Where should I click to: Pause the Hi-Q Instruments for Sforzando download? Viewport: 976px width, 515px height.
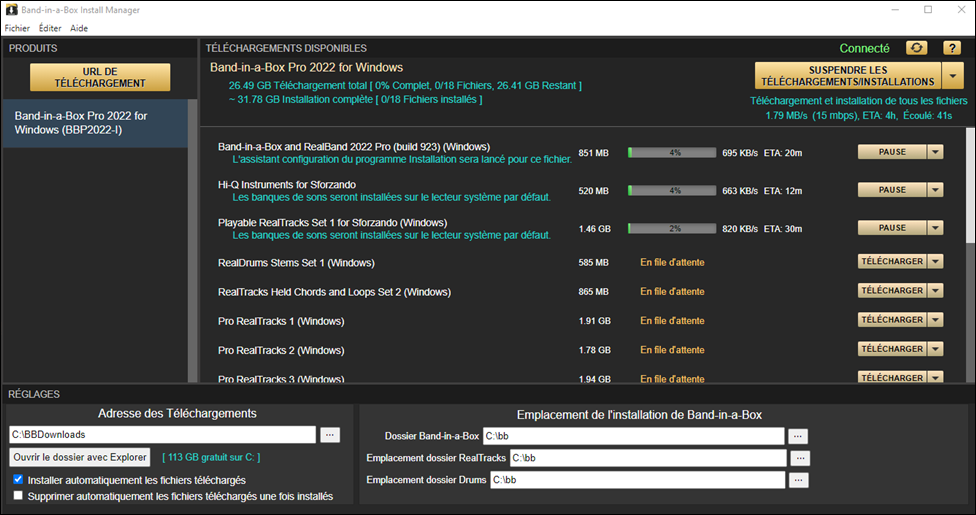pyautogui.click(x=892, y=190)
